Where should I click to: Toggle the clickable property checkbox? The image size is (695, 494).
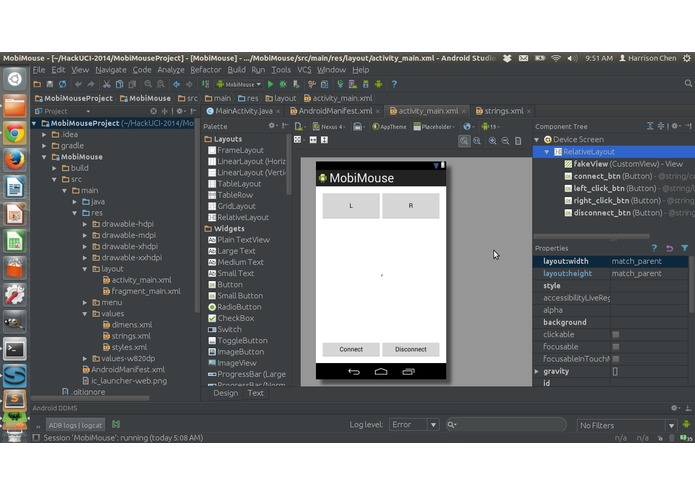click(x=616, y=335)
